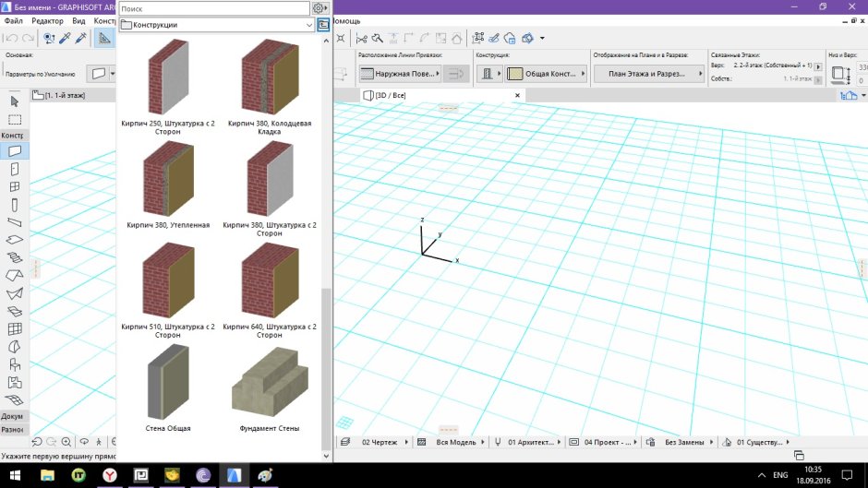The image size is (868, 488).
Task: Select favorite Кирпич 250, Штукатурка с 2 Сторон
Action: coord(168,88)
